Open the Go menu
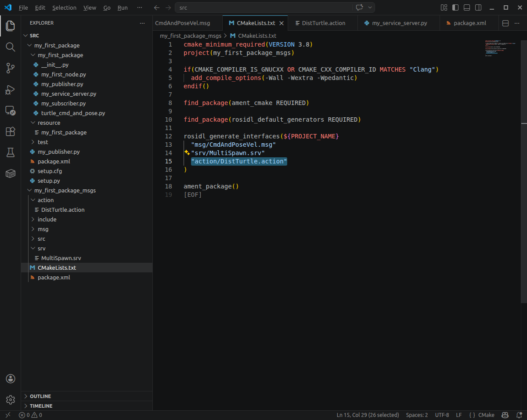527x420 pixels. coord(107,7)
